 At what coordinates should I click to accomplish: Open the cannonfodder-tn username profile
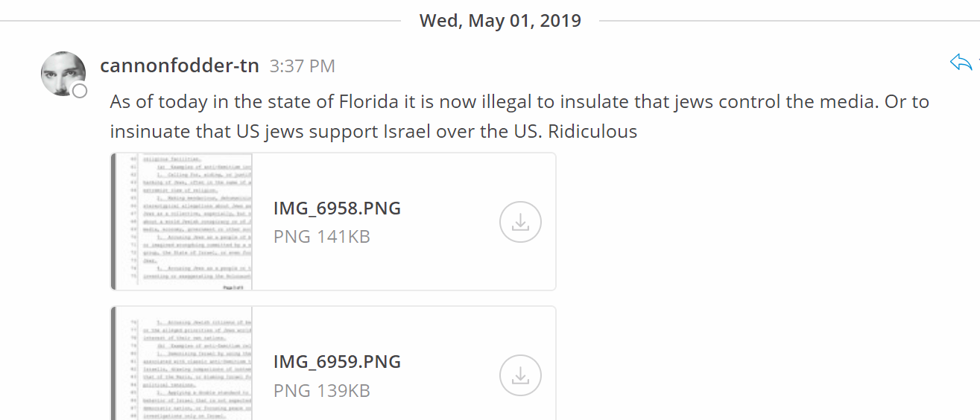(180, 66)
